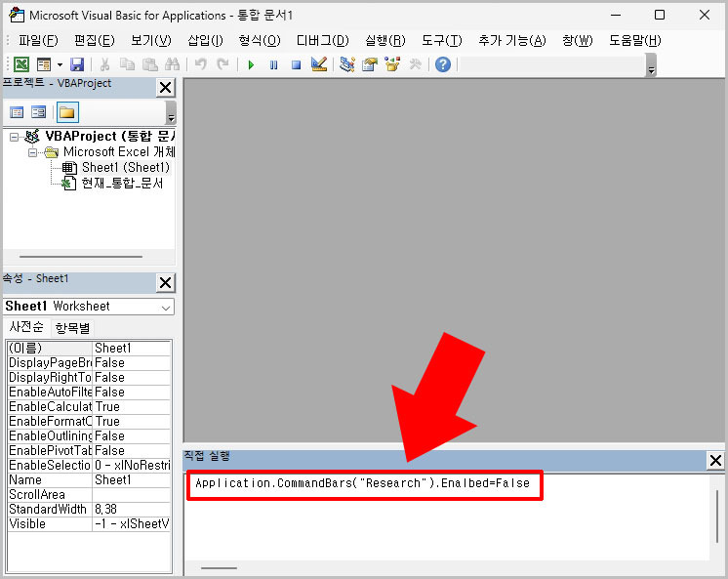The width and height of the screenshot is (728, 579).
Task: Select Sheet1 (Sheet1) in project tree
Action: coord(126,167)
